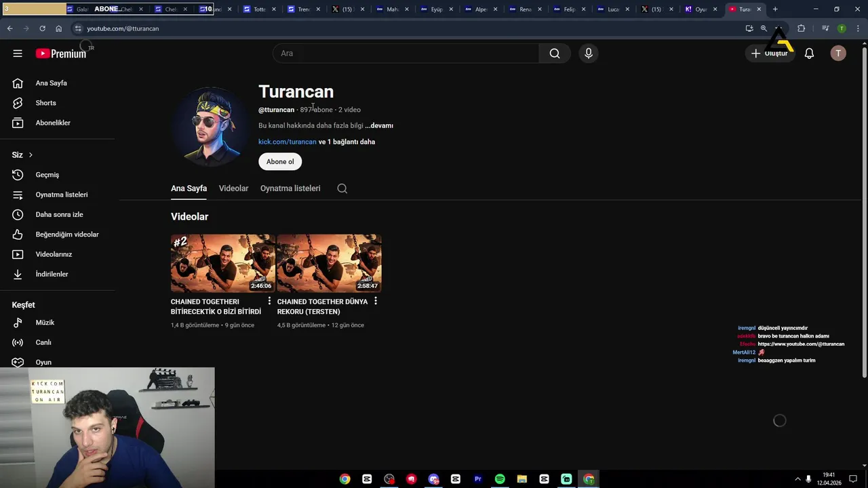Click the Videolar section heading
This screenshot has width=868, height=488.
[189, 217]
